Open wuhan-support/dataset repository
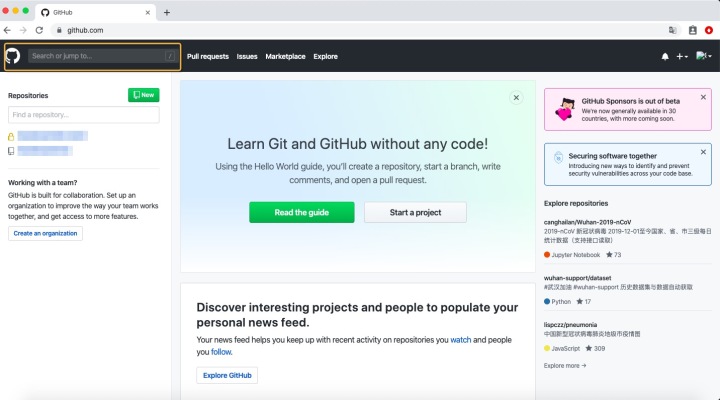Viewport: 720px width, 400px height. (577, 278)
